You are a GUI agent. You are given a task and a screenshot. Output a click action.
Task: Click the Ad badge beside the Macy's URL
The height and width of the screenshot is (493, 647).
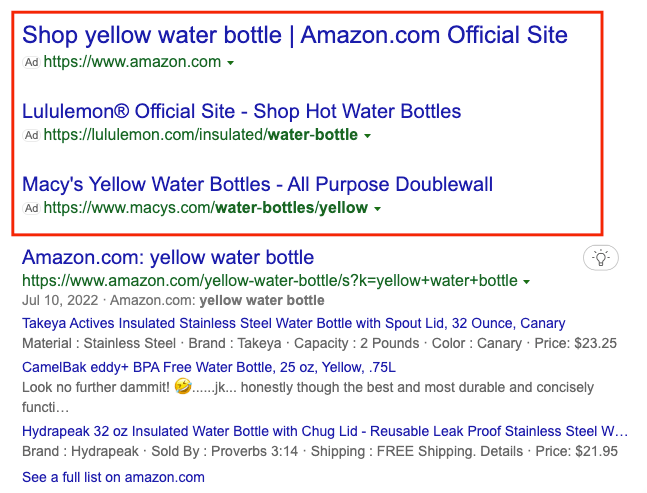pos(32,208)
